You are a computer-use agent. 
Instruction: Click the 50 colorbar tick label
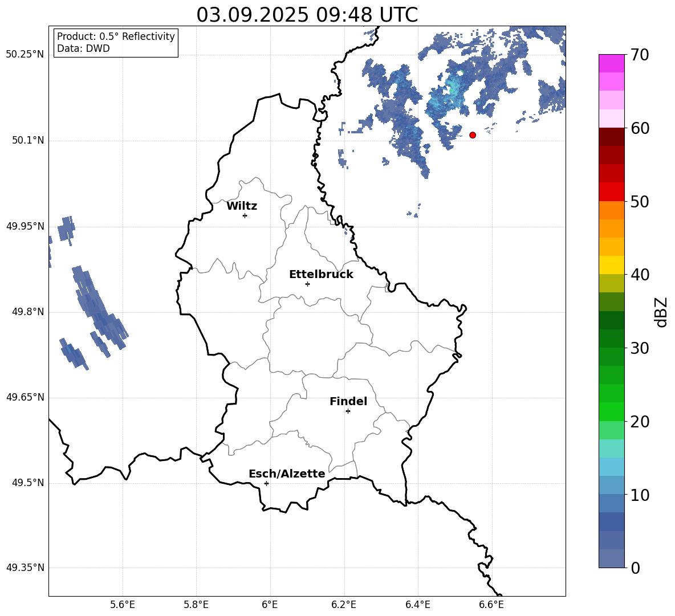pos(640,201)
